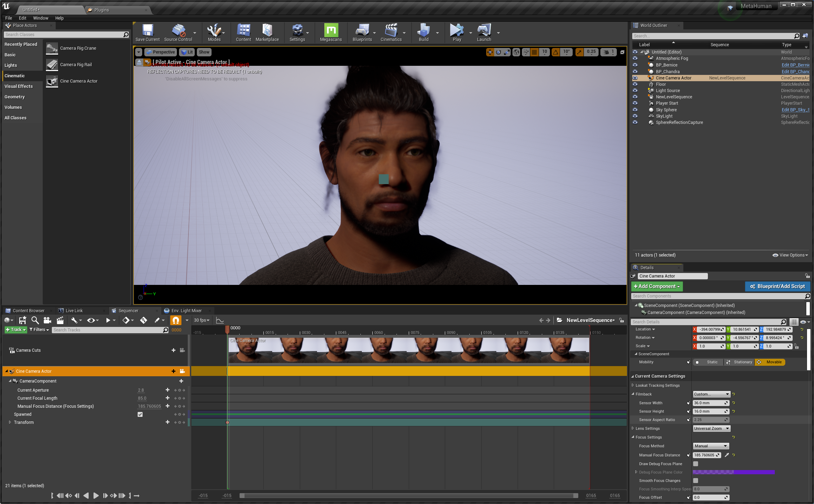Click the Megascans toolbar icon
814x504 pixels.
coord(331,31)
